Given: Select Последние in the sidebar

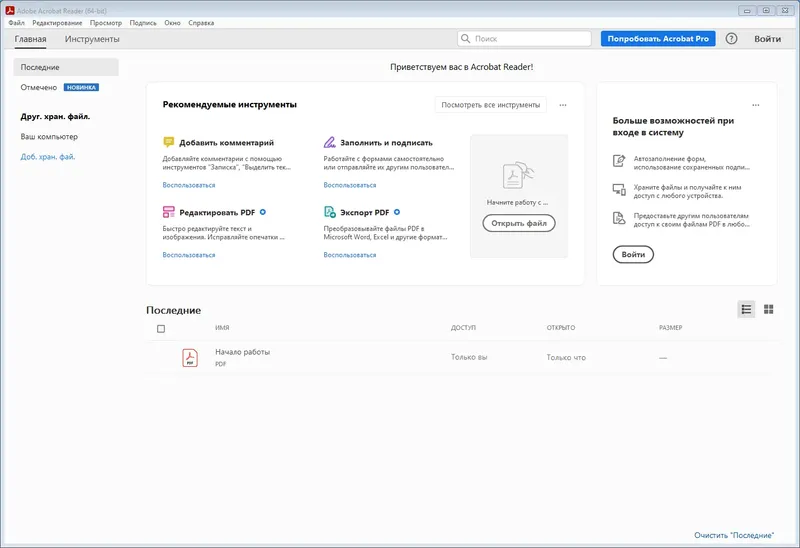Looking at the screenshot, I should 66,67.
